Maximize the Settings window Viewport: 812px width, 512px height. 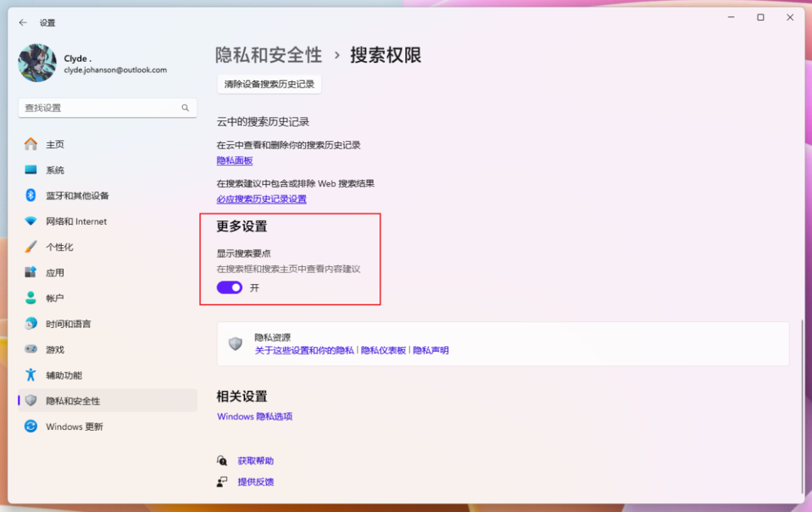pyautogui.click(x=761, y=17)
